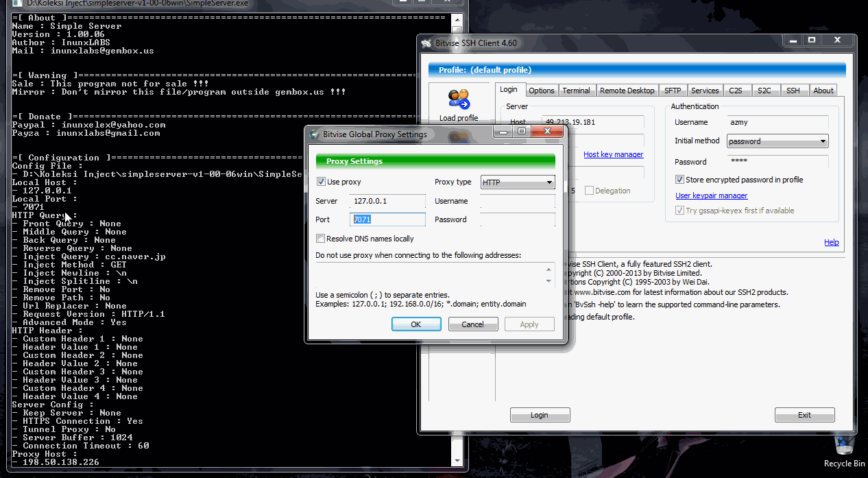
Task: Open the Options tab
Action: point(542,91)
